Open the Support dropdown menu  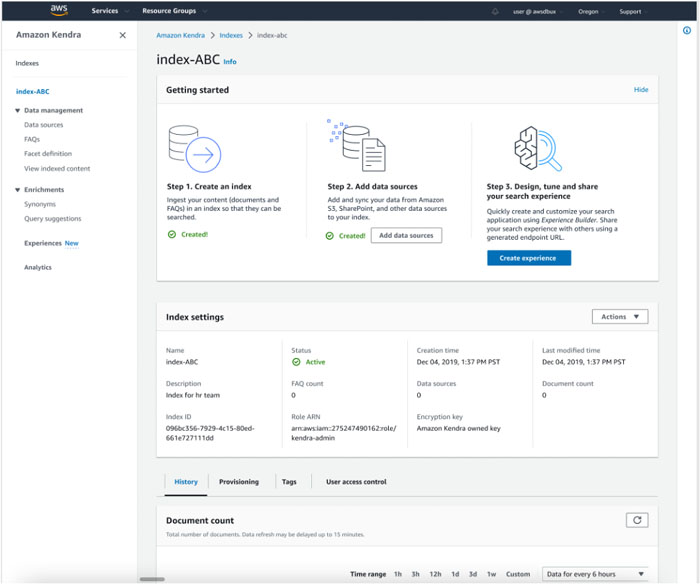tap(633, 12)
